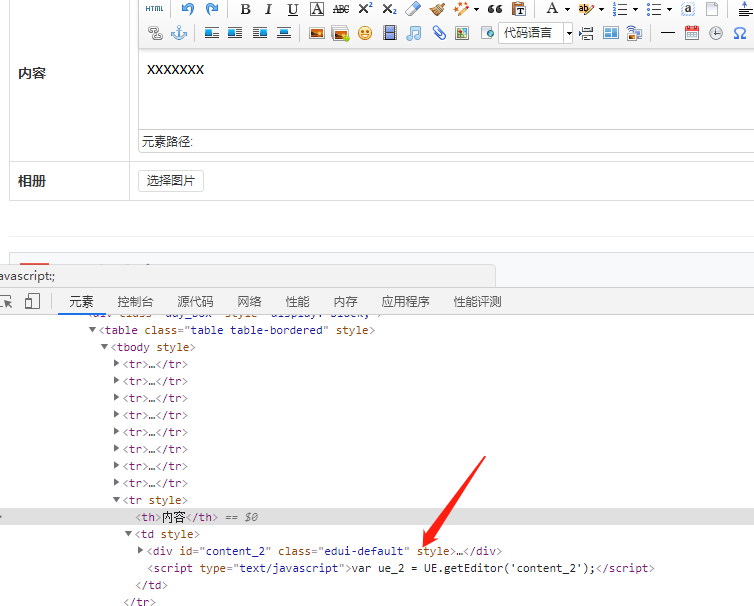Apply character border with boxed A icon

pyautogui.click(x=316, y=9)
